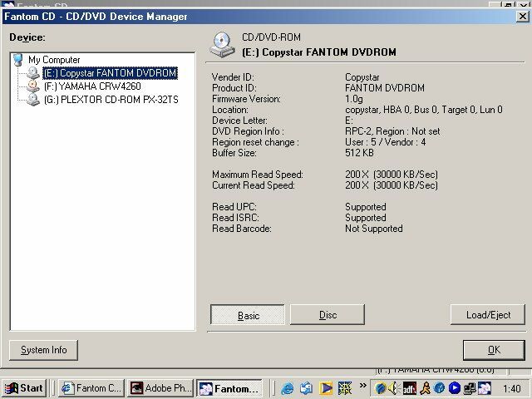532x399 pixels.
Task: Open the 3dfx tray icon
Action: click(410, 388)
